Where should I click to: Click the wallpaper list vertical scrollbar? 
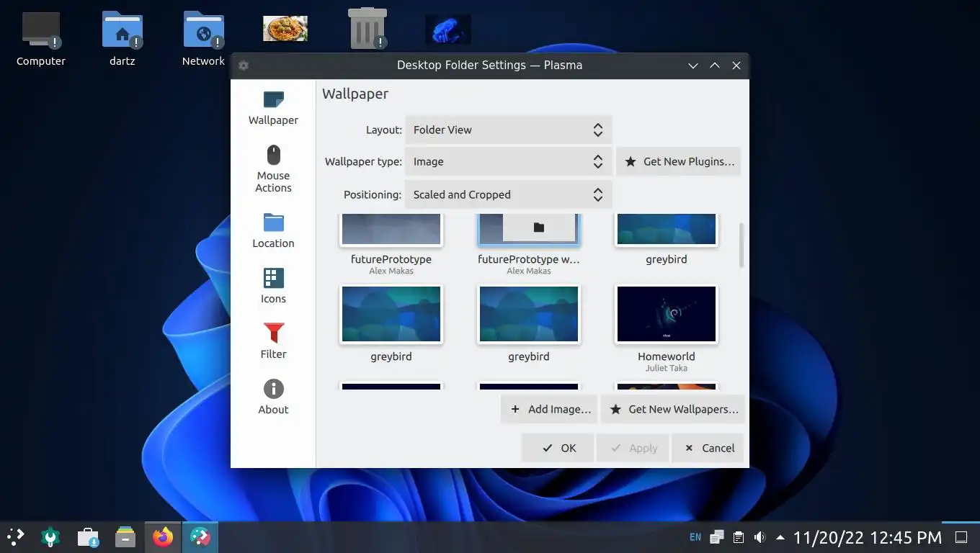pos(741,246)
